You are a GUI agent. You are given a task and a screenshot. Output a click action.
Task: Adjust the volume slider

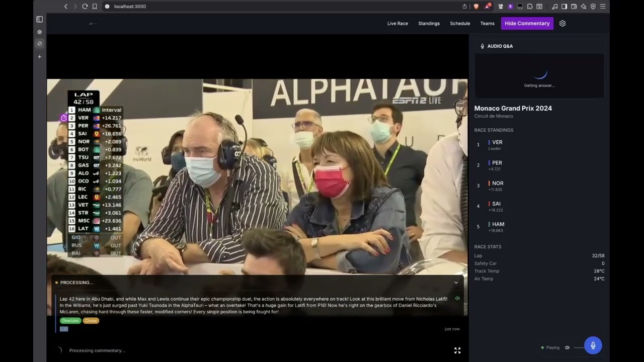pos(579,347)
